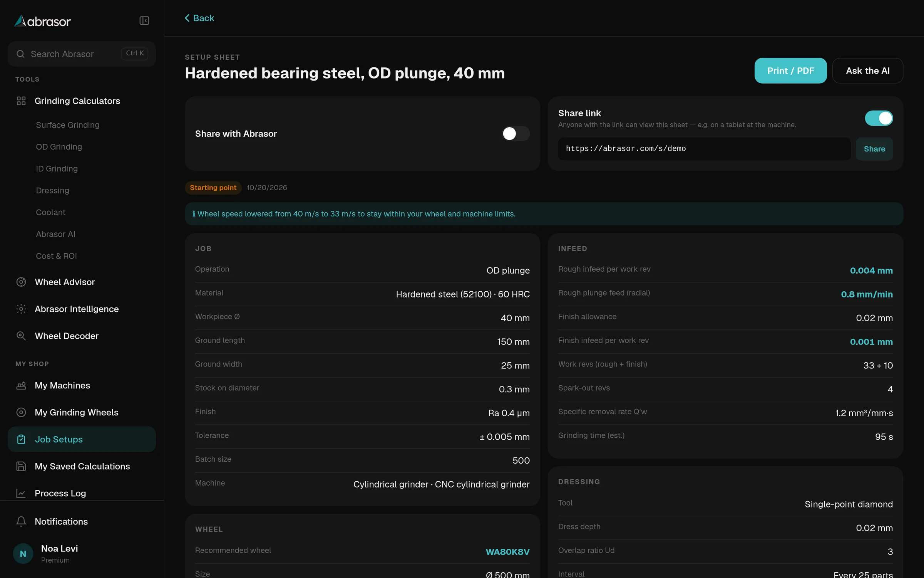Click the share URL field
This screenshot has height=578, width=924.
(704, 149)
